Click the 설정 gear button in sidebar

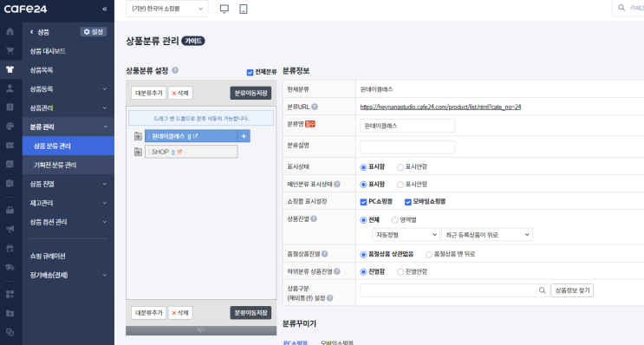coord(94,31)
